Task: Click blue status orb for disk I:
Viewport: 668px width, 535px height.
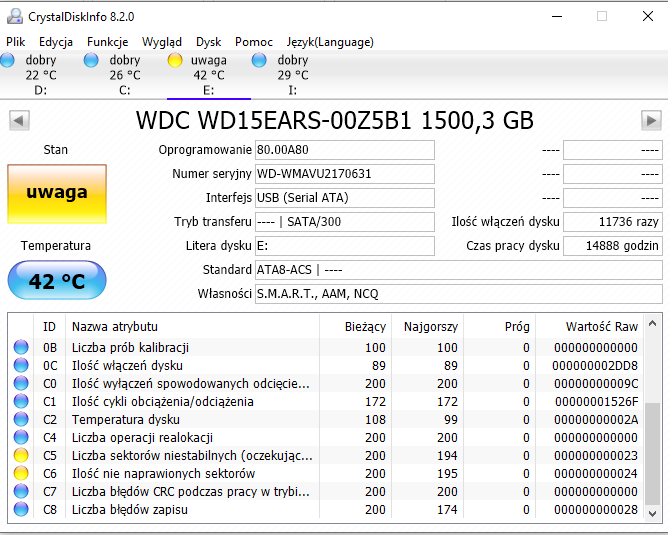Action: point(259,60)
